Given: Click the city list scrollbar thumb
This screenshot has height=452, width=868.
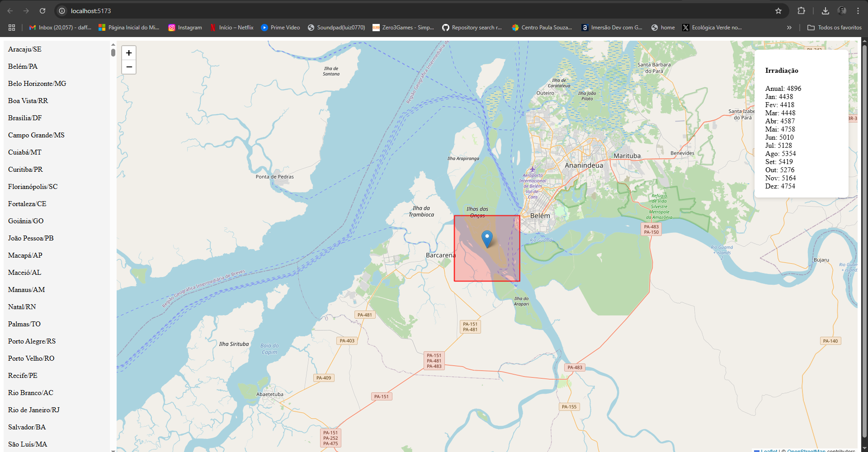Looking at the screenshot, I should pos(113,52).
